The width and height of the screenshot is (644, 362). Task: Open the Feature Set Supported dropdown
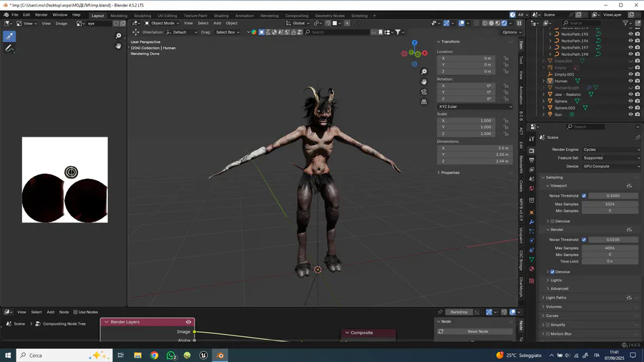pos(611,158)
